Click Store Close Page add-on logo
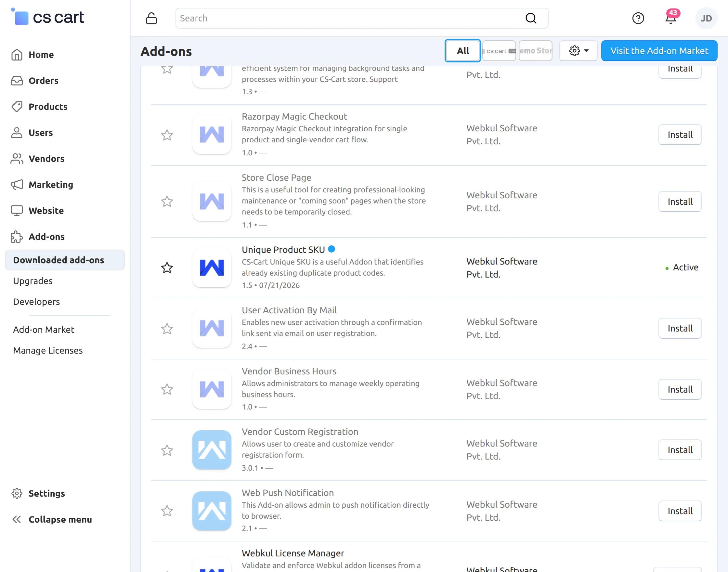728x572 pixels. (x=212, y=201)
